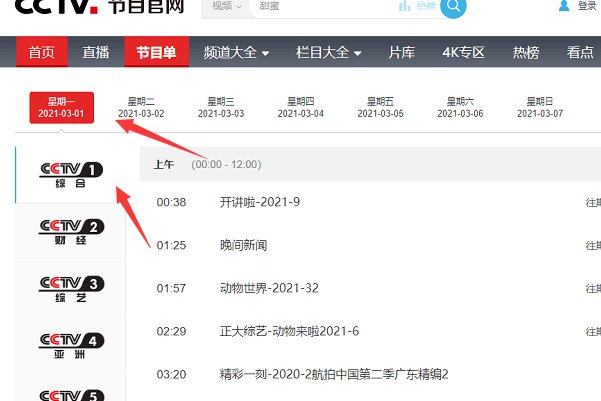The width and height of the screenshot is (601, 401).
Task: Click the 热榜 text in search bar
Action: point(426,6)
